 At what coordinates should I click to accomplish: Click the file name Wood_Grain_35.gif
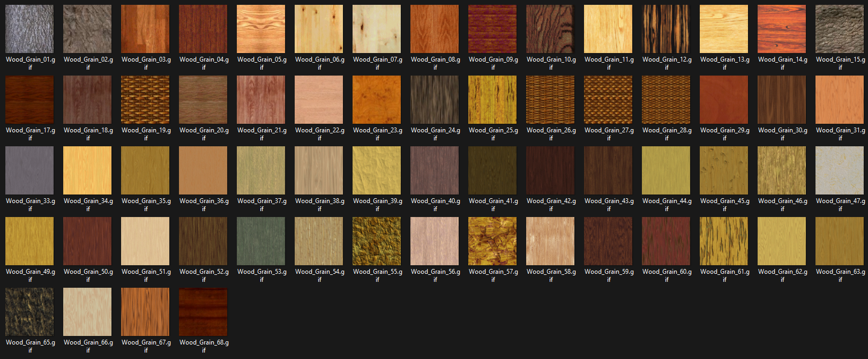point(146,205)
